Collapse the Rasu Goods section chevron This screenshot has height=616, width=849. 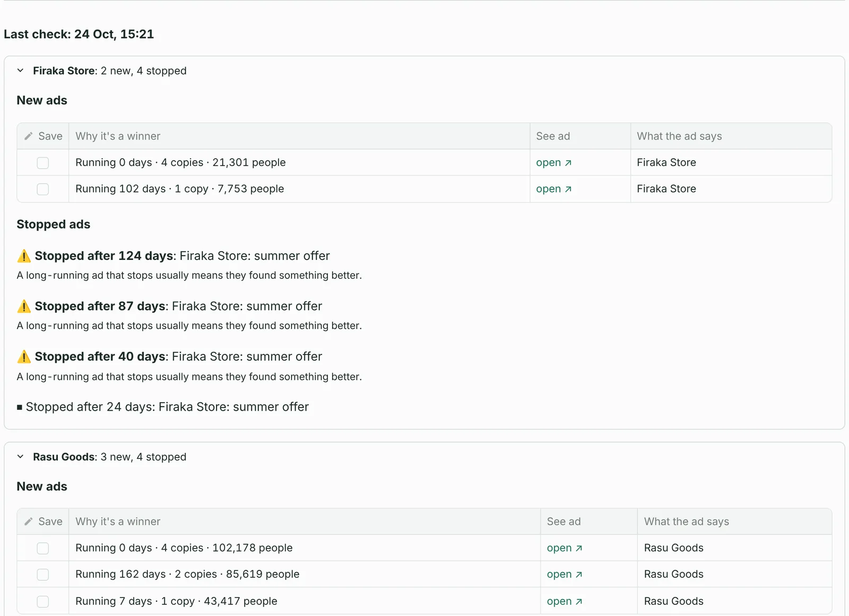point(20,457)
